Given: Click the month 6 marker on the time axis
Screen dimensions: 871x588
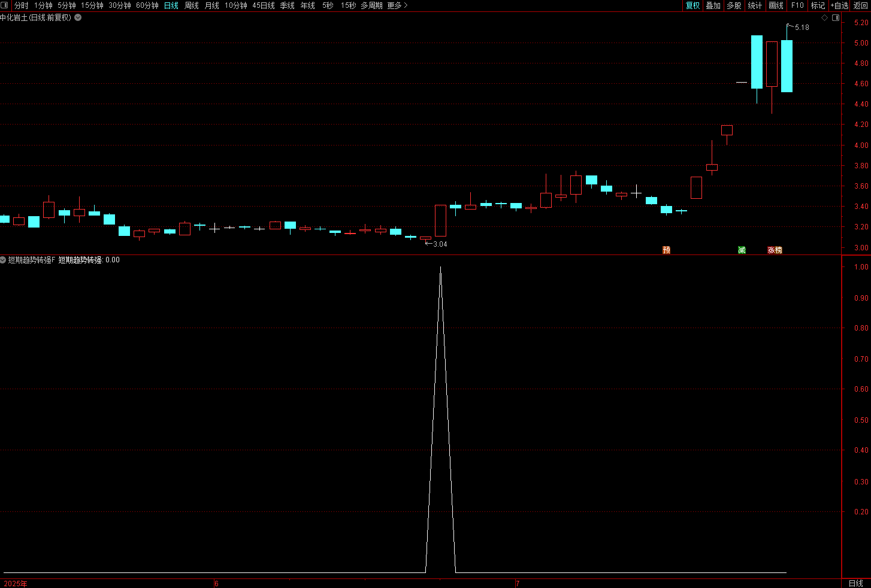Looking at the screenshot, I should point(216,583).
